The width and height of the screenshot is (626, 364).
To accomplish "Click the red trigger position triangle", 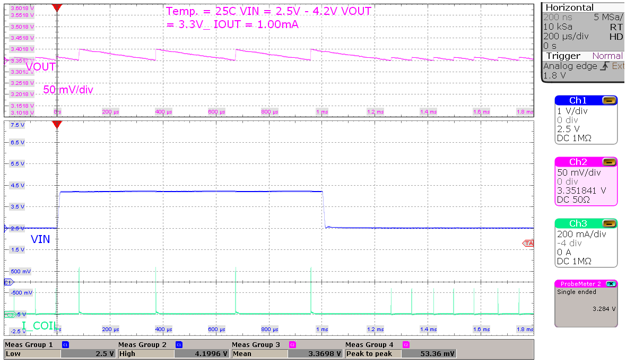I will 56,7.
